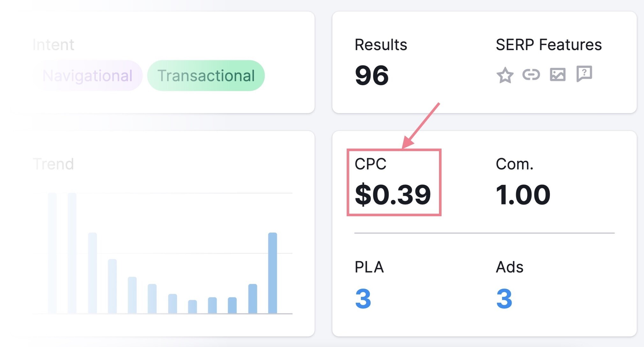
Task: Click the Trend chart heading
Action: [x=53, y=164]
